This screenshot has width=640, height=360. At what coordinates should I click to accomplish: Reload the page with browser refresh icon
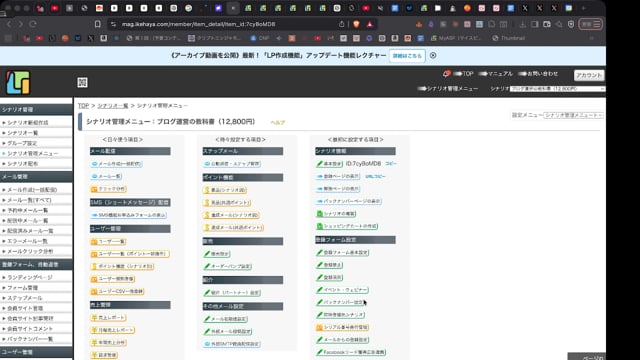pyautogui.click(x=33, y=24)
